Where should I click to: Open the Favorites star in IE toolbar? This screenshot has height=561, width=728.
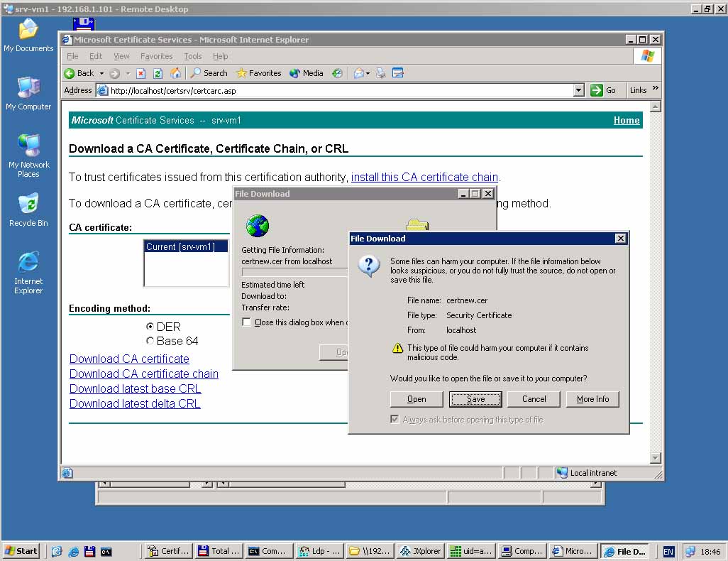pyautogui.click(x=258, y=73)
